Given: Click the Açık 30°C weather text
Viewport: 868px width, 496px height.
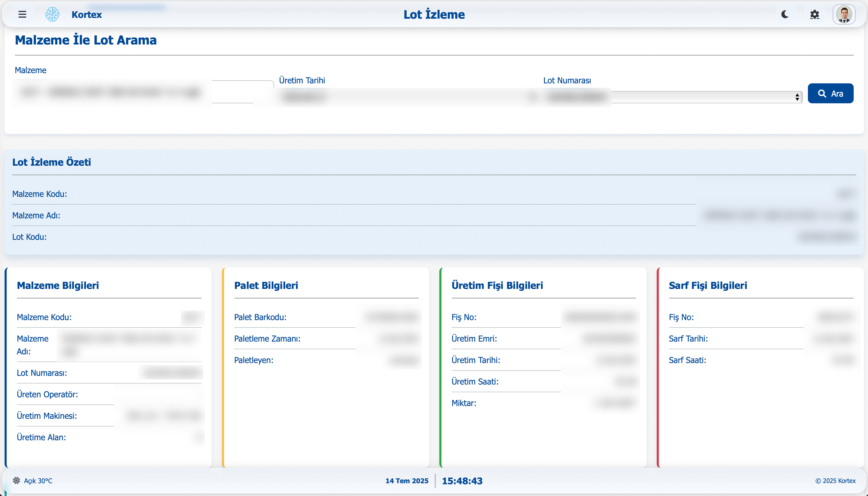Looking at the screenshot, I should point(38,481).
